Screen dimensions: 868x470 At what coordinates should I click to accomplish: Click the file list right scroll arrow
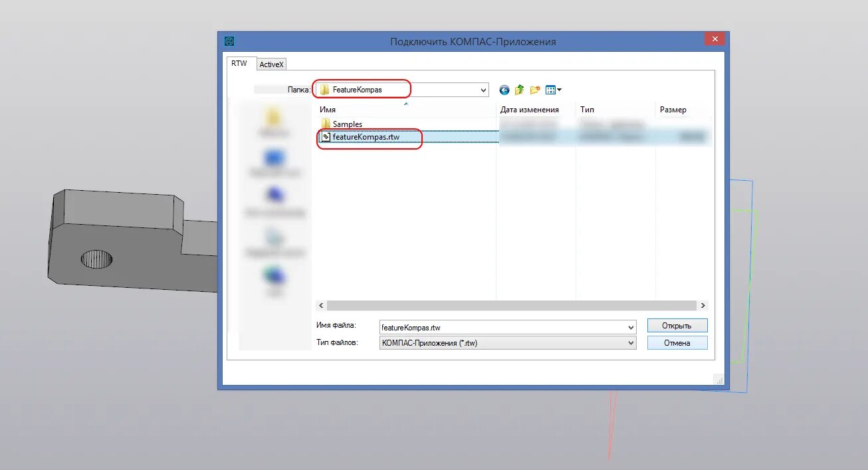(703, 306)
